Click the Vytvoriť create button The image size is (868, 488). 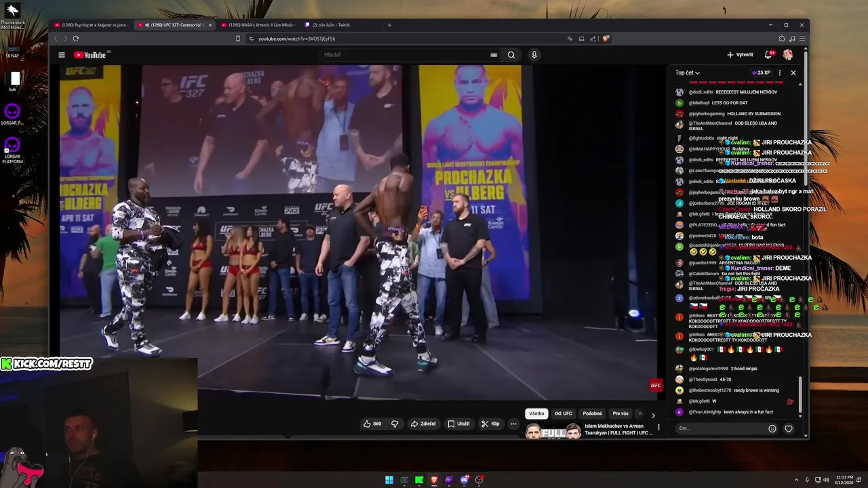[x=740, y=55]
